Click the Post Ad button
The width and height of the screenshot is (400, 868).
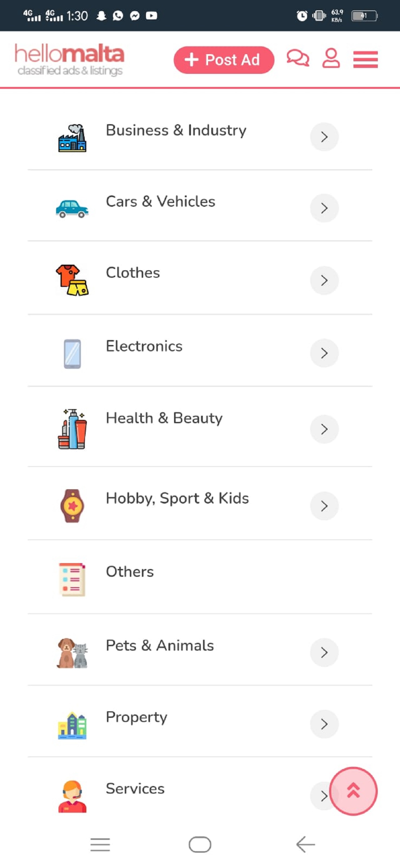[x=224, y=60]
